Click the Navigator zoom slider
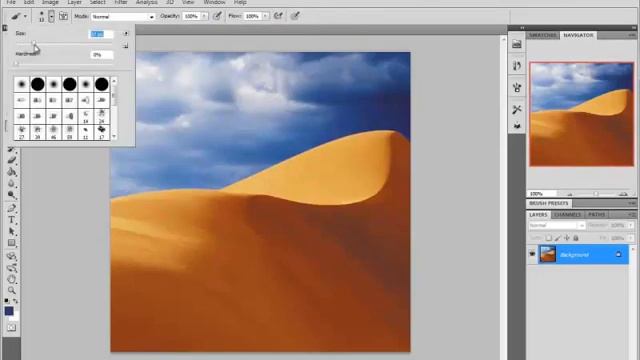640x360 pixels. (x=596, y=194)
